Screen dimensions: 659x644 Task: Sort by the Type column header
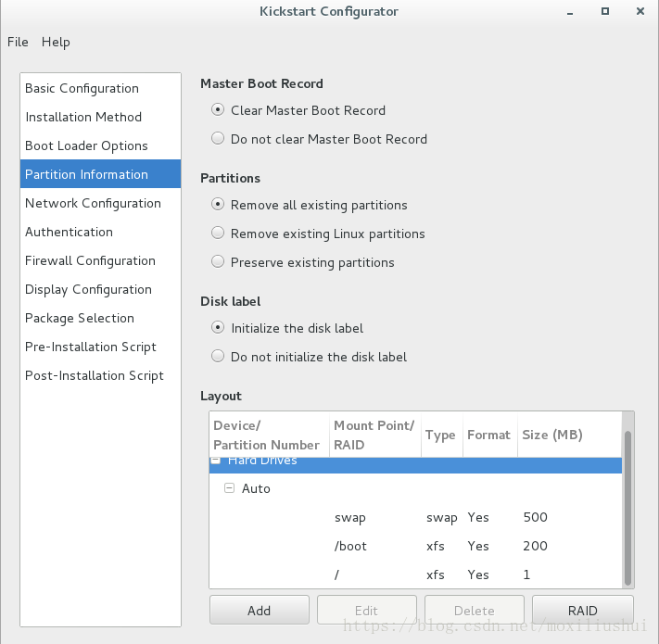tap(442, 435)
